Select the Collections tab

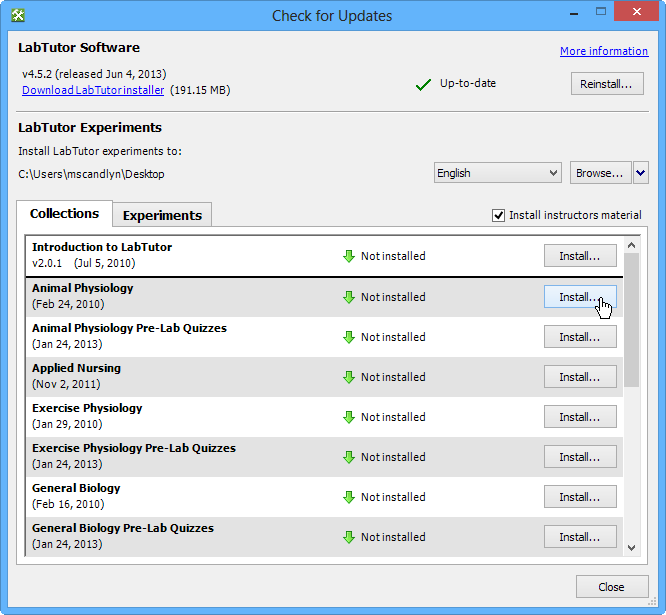click(64, 214)
